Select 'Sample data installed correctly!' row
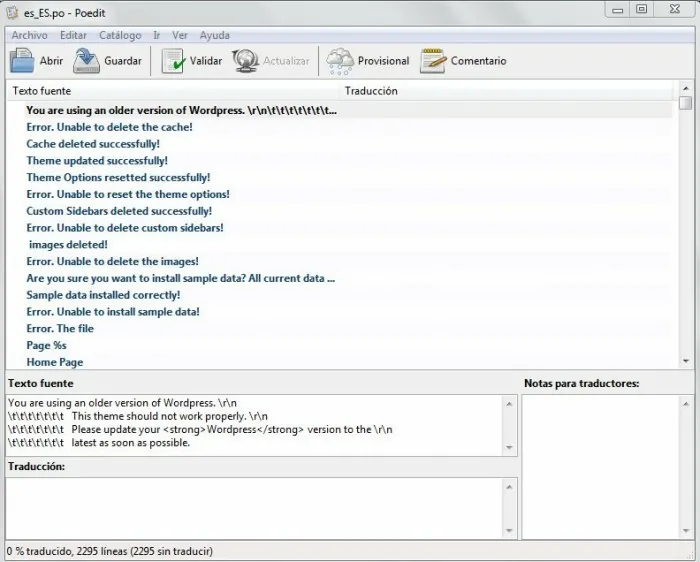 (x=339, y=295)
